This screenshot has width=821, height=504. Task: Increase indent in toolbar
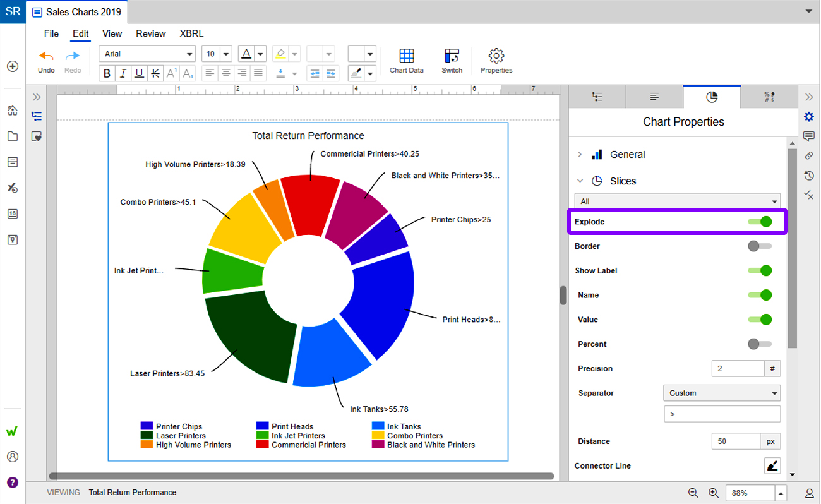coord(331,73)
